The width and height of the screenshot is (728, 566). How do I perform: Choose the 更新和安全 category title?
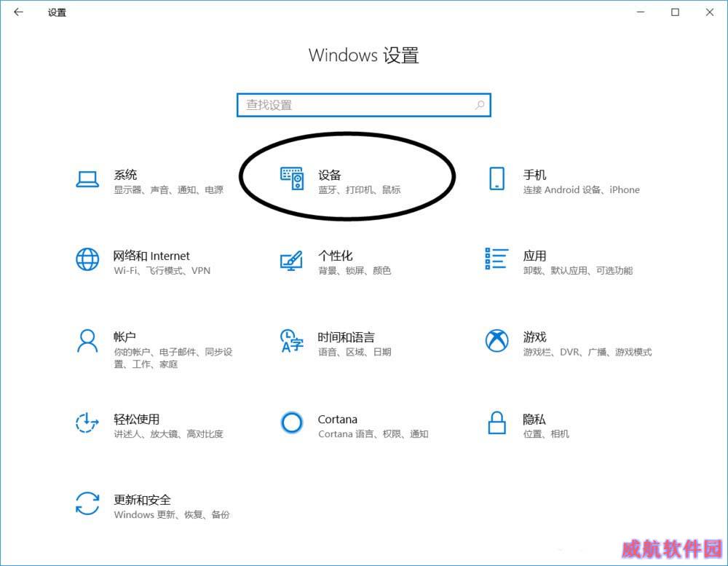click(143, 500)
